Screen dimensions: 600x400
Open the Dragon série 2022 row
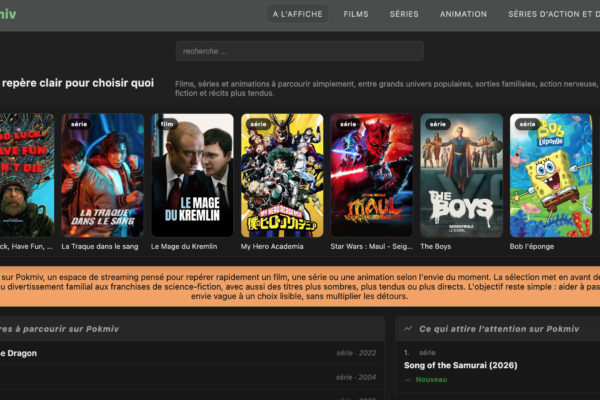point(192,353)
